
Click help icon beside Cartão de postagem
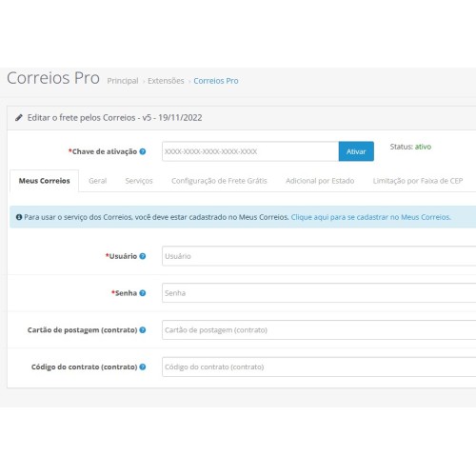(143, 330)
